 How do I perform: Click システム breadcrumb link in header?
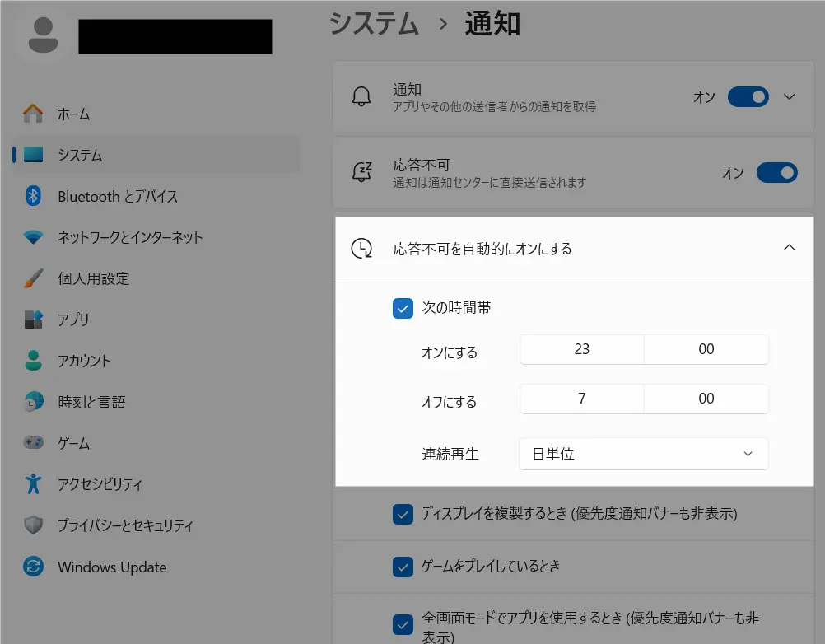(x=374, y=24)
